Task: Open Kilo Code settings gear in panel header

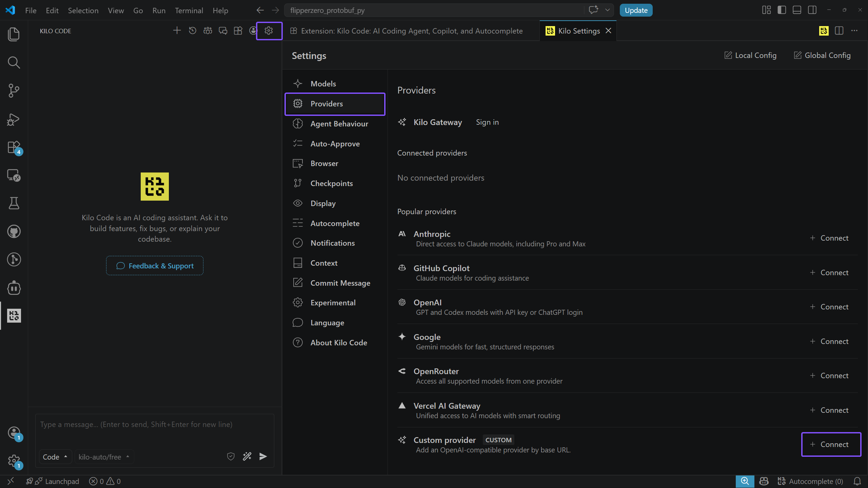Action: 269,30
